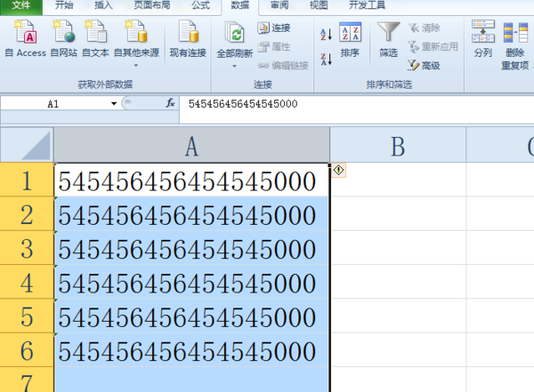Click empty cell B1
This screenshot has width=534, height=392.
coord(398,180)
